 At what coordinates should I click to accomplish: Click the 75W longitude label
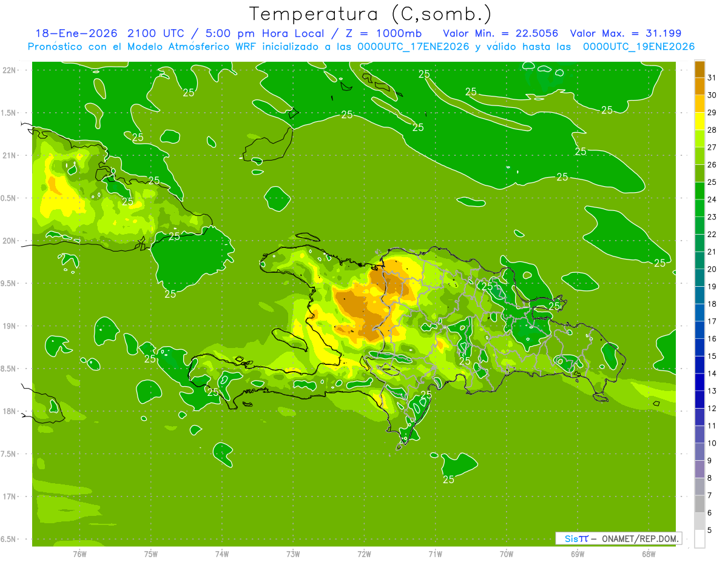pyautogui.click(x=151, y=554)
